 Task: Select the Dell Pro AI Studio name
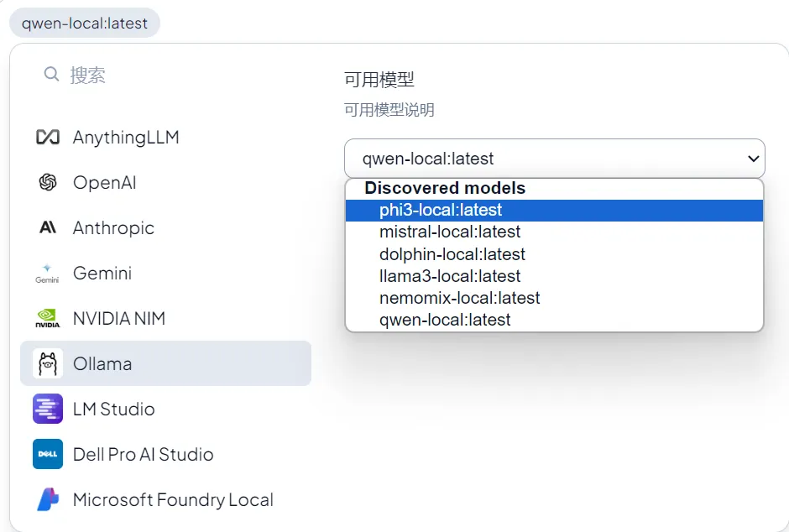(144, 454)
